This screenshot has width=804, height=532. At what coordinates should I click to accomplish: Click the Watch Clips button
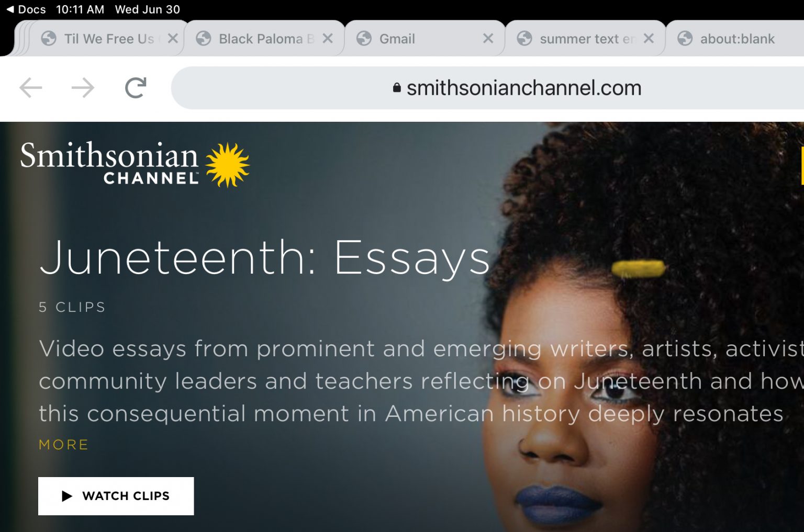point(116,496)
